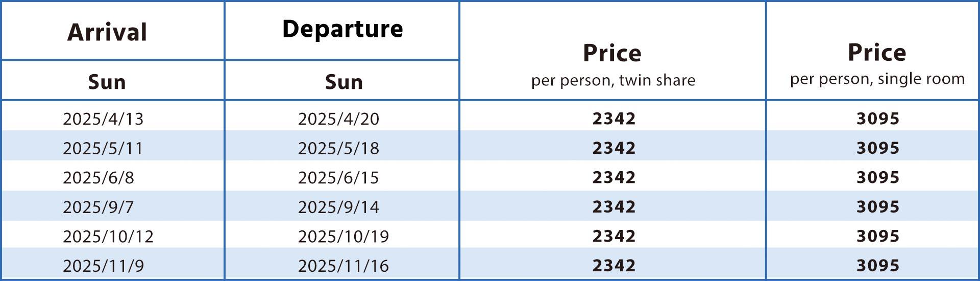Select departure date 2025/11/16

(x=344, y=266)
